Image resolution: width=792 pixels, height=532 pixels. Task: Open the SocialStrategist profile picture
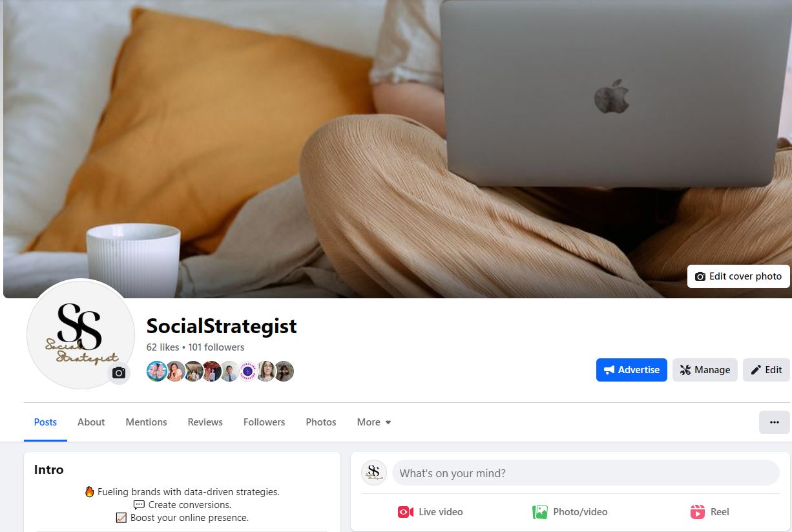pos(80,334)
